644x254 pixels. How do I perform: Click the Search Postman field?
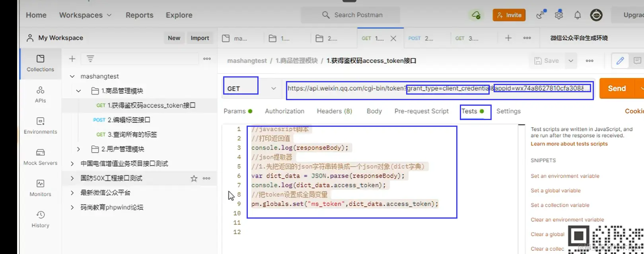(x=350, y=15)
